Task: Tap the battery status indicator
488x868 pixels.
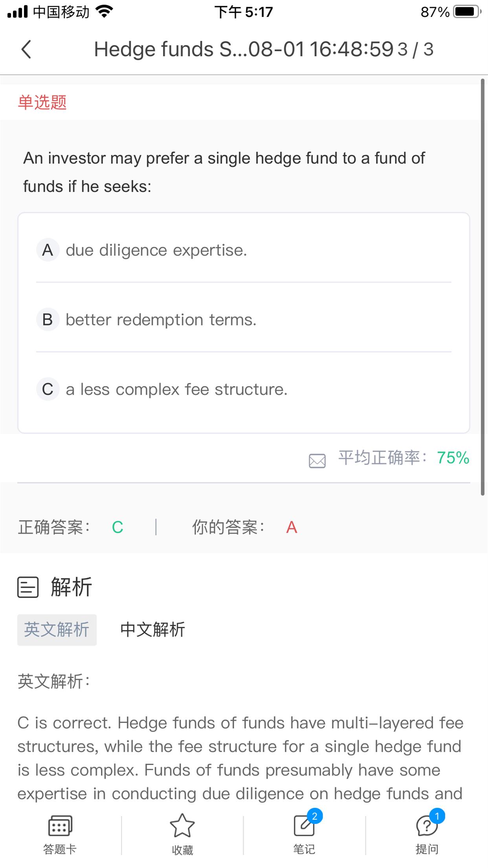Action: click(x=467, y=12)
